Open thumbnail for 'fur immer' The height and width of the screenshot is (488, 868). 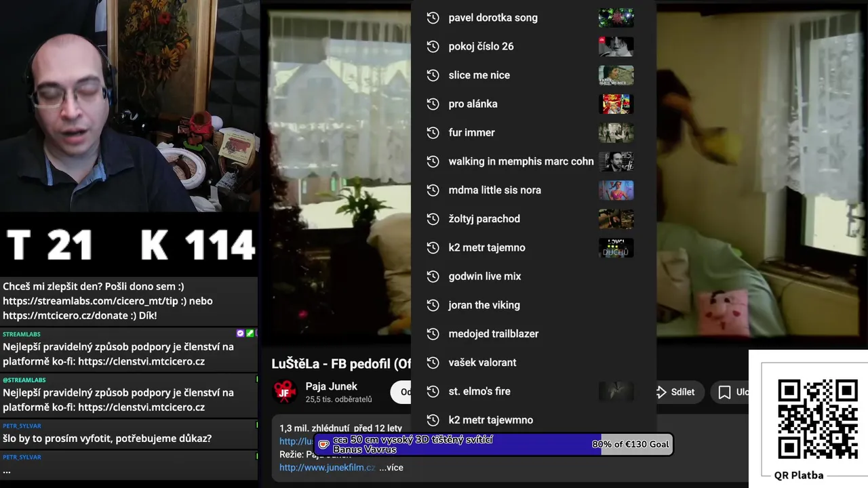tap(616, 132)
